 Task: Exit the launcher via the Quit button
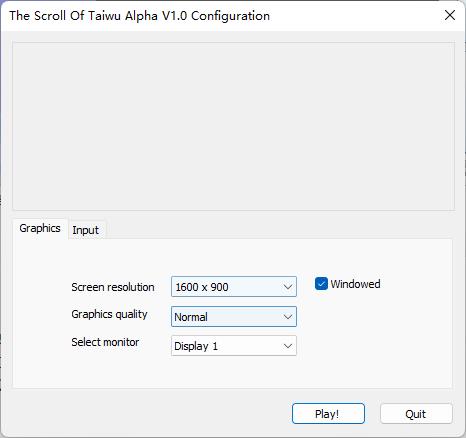click(416, 414)
